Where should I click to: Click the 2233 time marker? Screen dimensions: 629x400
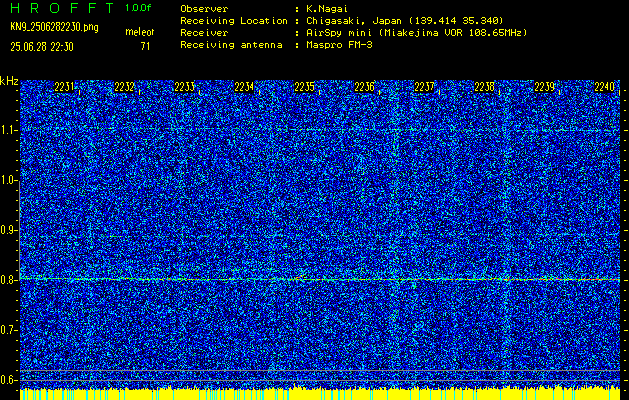click(x=185, y=87)
